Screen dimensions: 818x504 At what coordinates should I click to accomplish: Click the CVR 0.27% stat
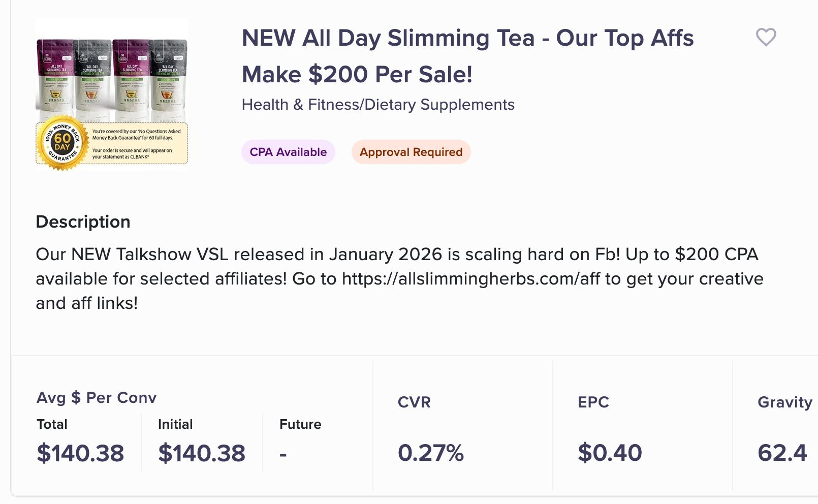431,453
